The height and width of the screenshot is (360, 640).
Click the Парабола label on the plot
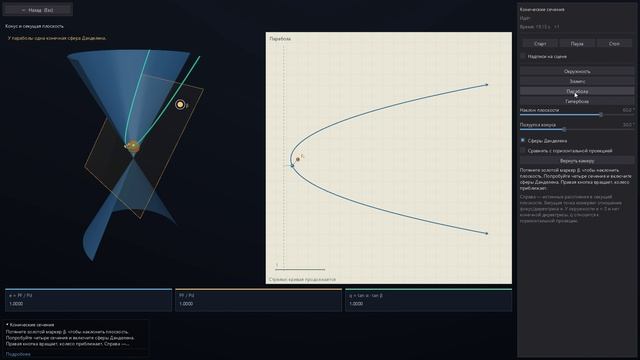(x=280, y=39)
